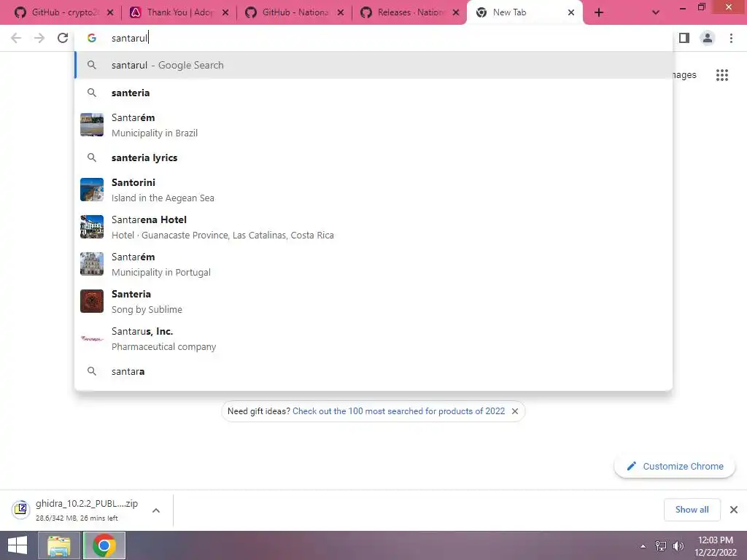Open the taskbar clock and date
The image size is (747, 560).
[x=716, y=546]
